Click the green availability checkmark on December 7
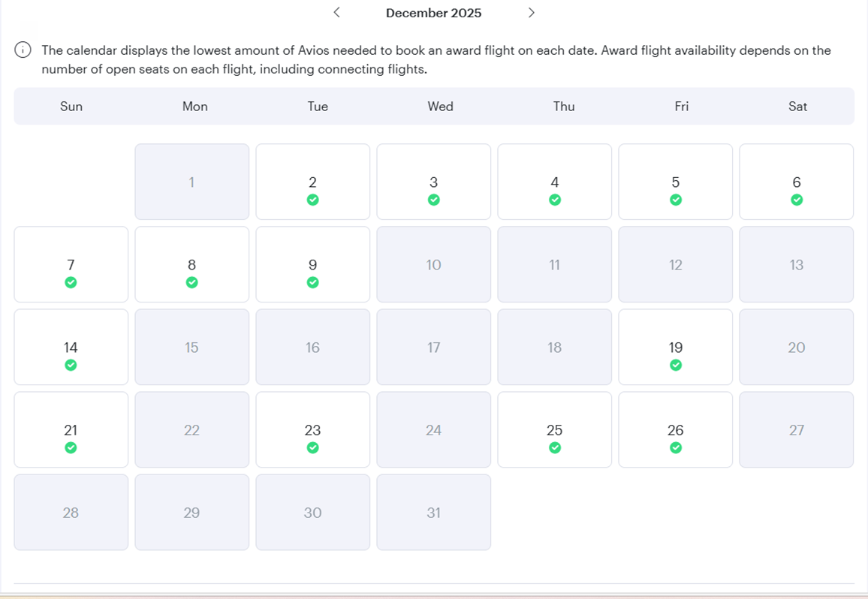The height and width of the screenshot is (599, 868). pyautogui.click(x=71, y=282)
